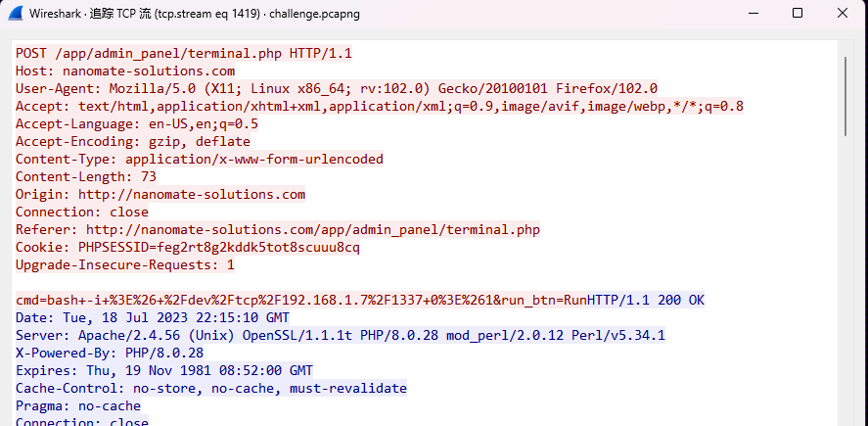Click the Cache-Control: no-store response header
Image resolution: width=868 pixels, height=426 pixels.
click(211, 389)
